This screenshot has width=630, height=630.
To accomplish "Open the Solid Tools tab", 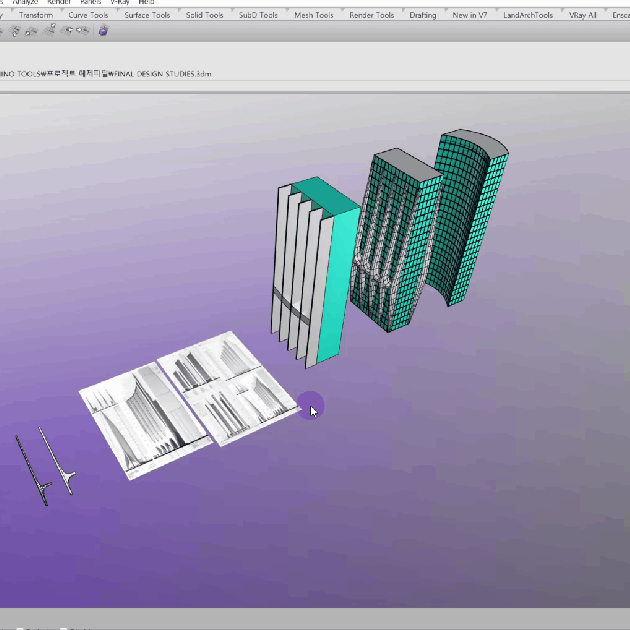I will pos(204,15).
